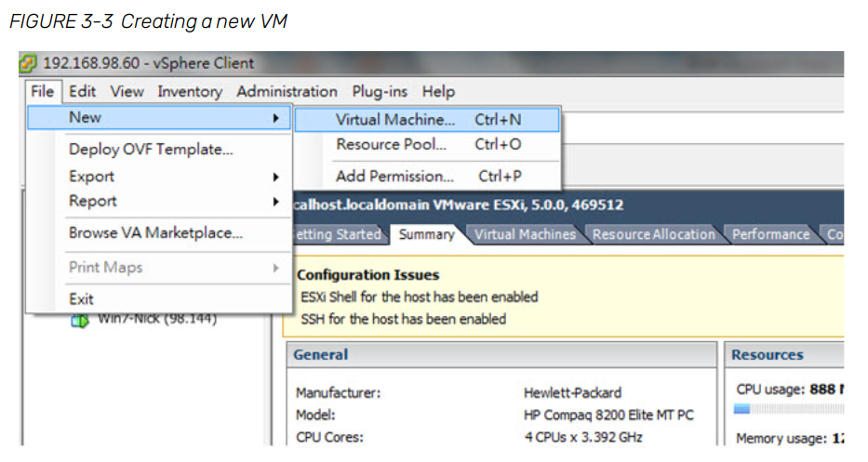Click the CPU Cores label

tap(329, 437)
